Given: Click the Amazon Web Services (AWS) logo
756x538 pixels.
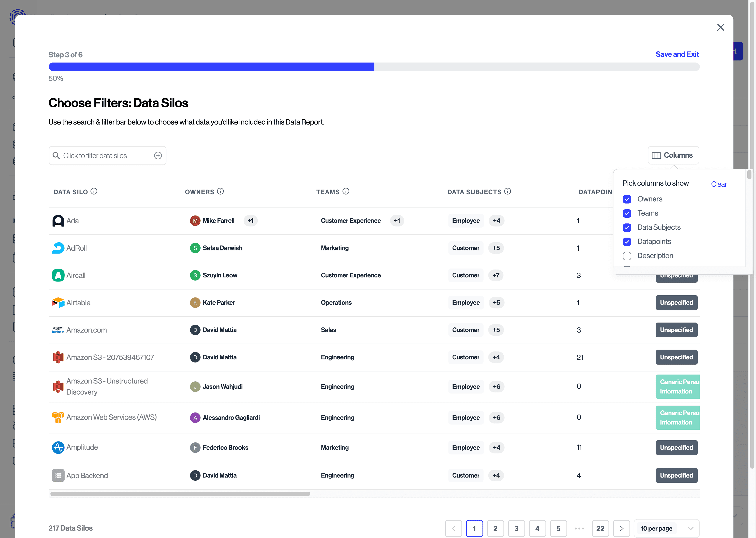Looking at the screenshot, I should [x=58, y=417].
